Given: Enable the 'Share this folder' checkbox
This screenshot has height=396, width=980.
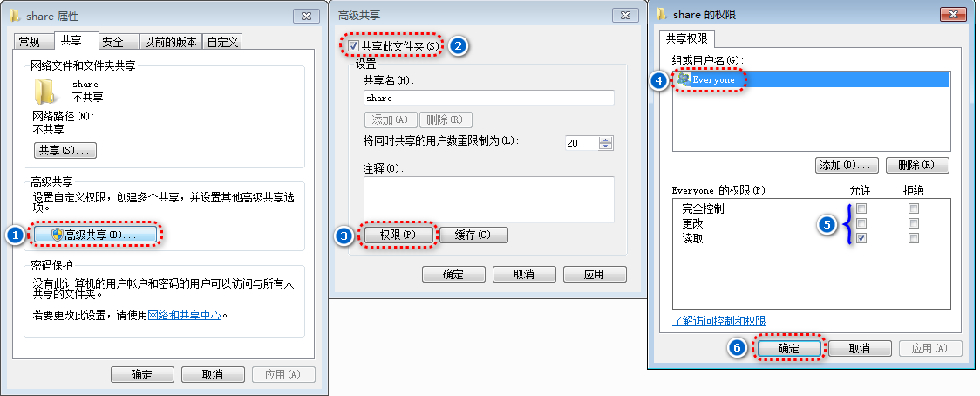Looking at the screenshot, I should point(354,45).
